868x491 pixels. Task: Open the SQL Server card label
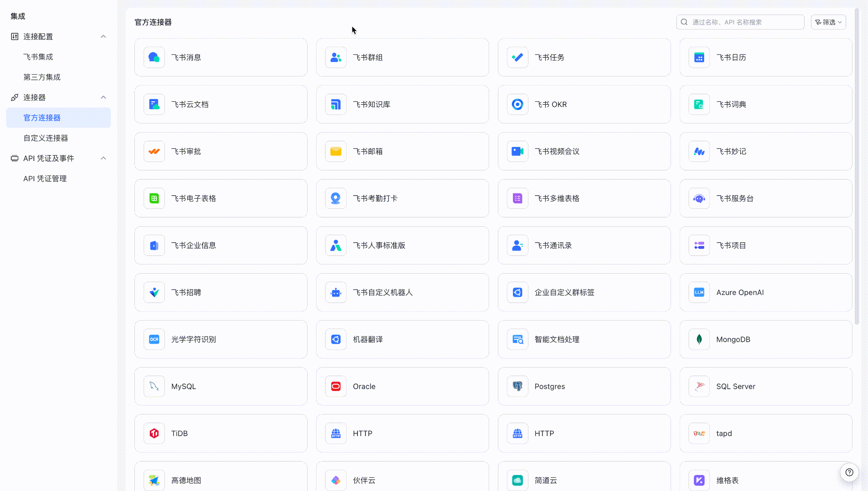click(736, 386)
